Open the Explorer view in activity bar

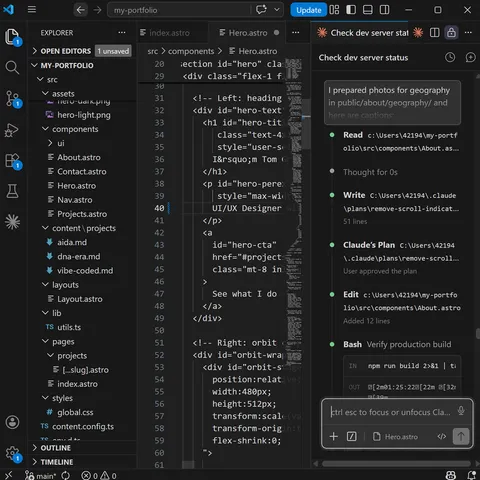13,37
